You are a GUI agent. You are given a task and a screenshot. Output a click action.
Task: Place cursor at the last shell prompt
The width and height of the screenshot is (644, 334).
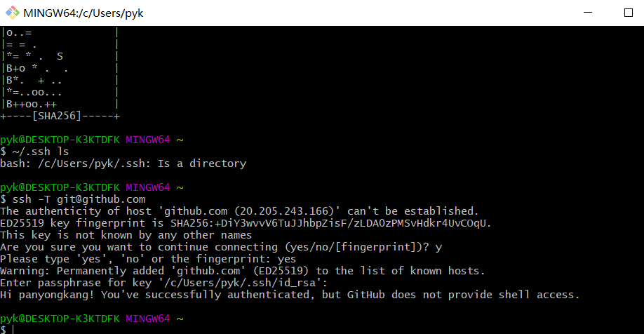[x=8, y=330]
